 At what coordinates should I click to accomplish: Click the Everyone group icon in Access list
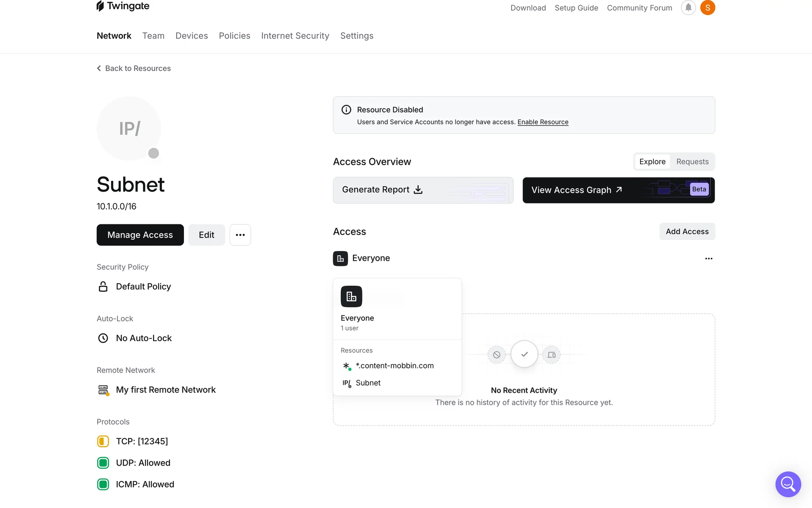click(340, 258)
